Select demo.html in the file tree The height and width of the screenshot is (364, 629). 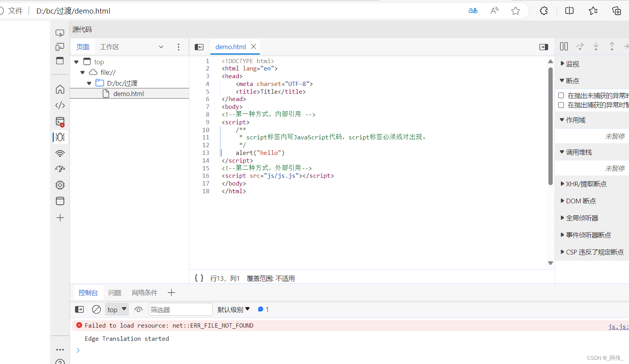pyautogui.click(x=129, y=94)
